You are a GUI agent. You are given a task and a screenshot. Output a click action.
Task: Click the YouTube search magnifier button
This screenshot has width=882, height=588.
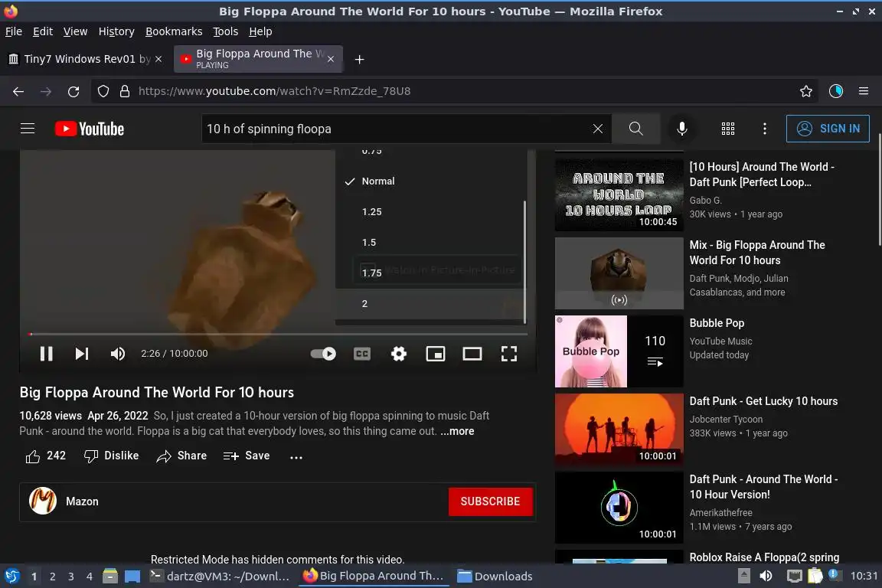tap(635, 129)
